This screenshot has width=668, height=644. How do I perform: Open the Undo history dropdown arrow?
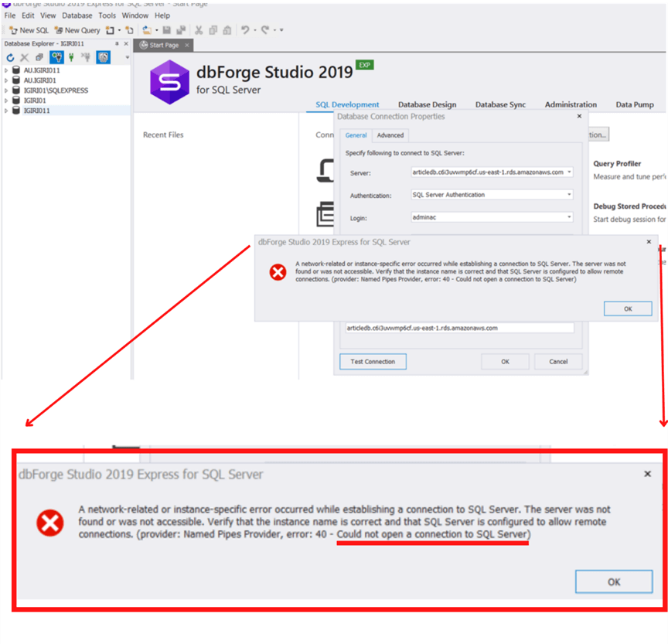[255, 30]
